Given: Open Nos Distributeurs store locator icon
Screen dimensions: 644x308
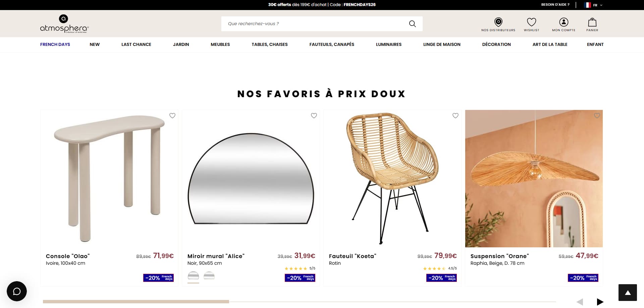Looking at the screenshot, I should [x=498, y=22].
